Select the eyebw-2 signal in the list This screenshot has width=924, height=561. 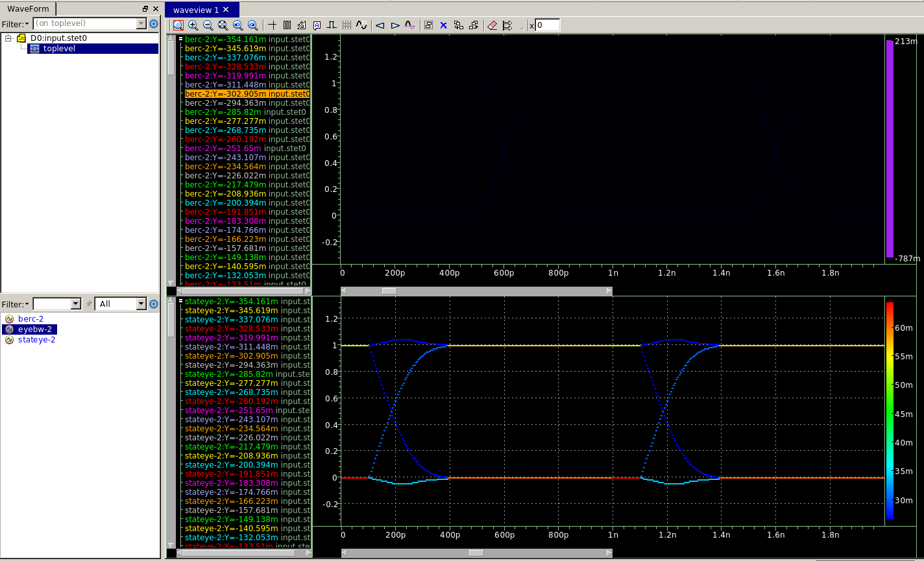coord(35,329)
